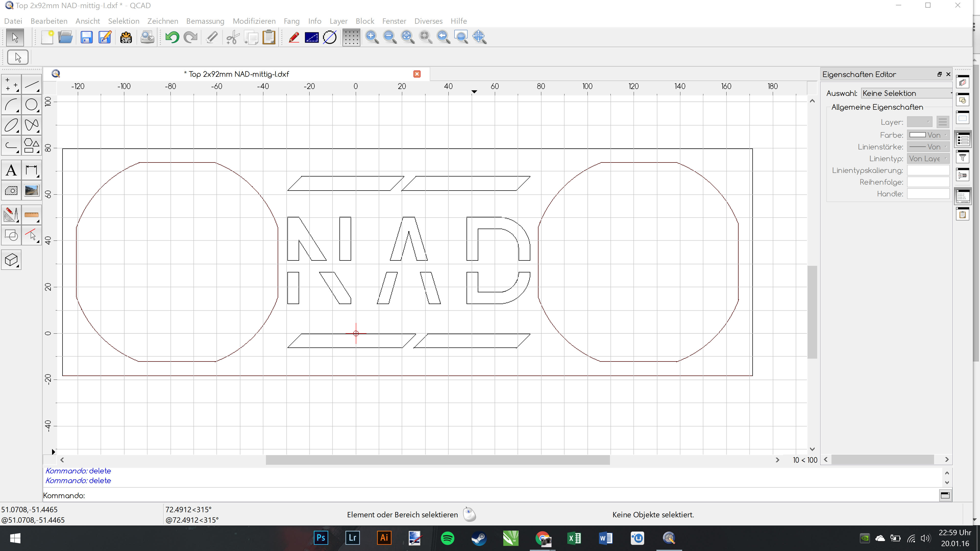Open the measuring ruler tools
The width and height of the screenshot is (980, 551).
(x=32, y=215)
